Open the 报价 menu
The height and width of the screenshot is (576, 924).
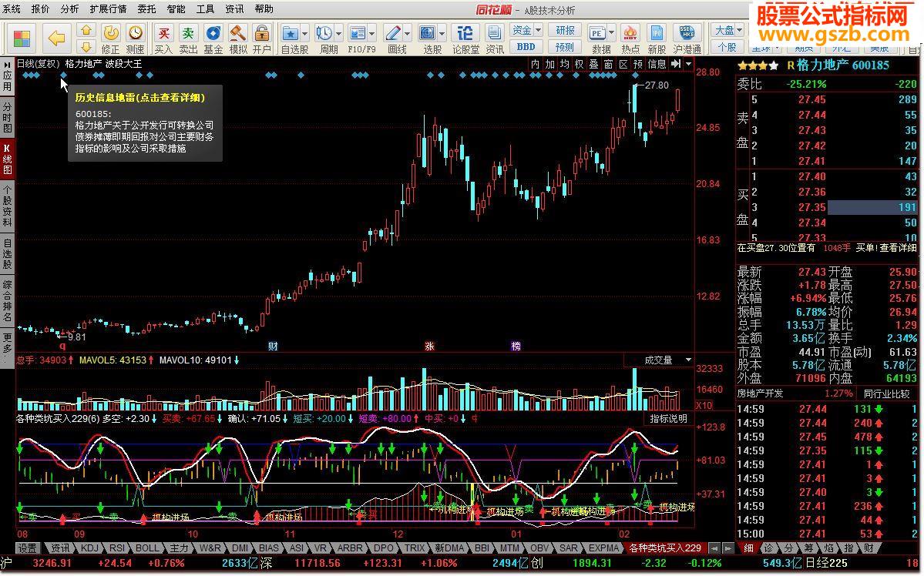click(x=41, y=8)
